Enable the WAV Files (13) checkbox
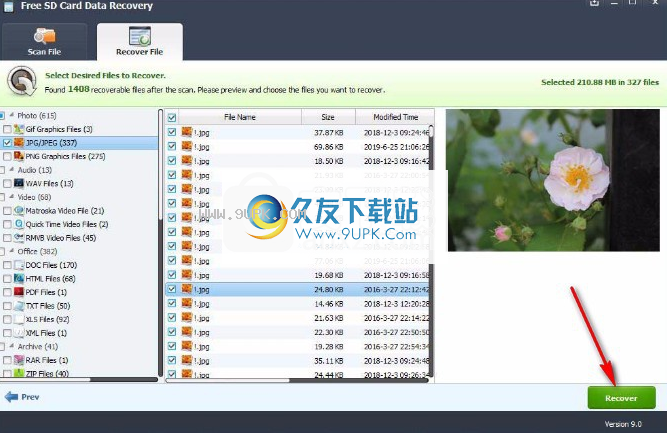The image size is (670, 434). tap(7, 184)
